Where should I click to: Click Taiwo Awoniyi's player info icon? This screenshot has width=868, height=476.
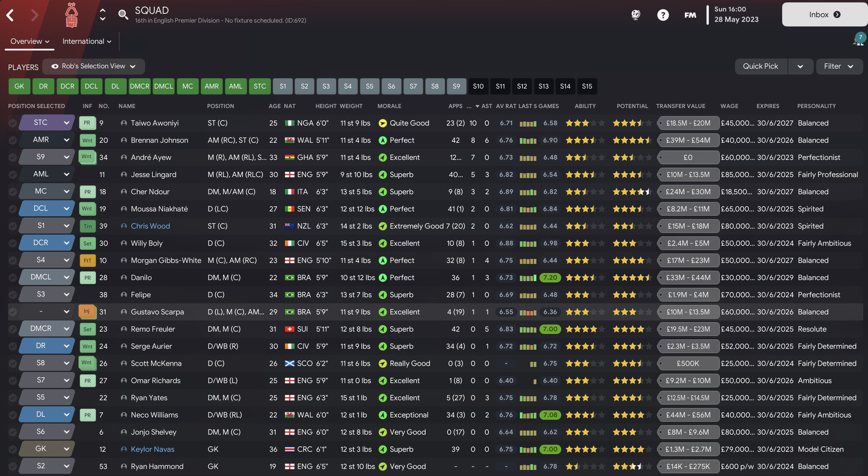click(x=124, y=123)
